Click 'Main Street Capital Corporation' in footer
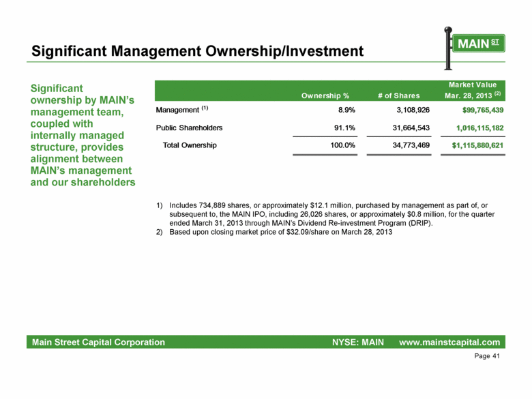This screenshot has height=399, width=532. pos(98,342)
